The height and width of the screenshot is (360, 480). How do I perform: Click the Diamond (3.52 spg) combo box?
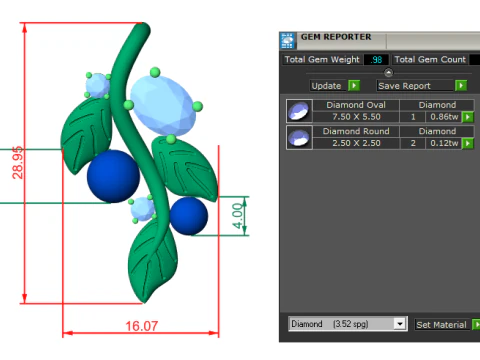(x=348, y=324)
